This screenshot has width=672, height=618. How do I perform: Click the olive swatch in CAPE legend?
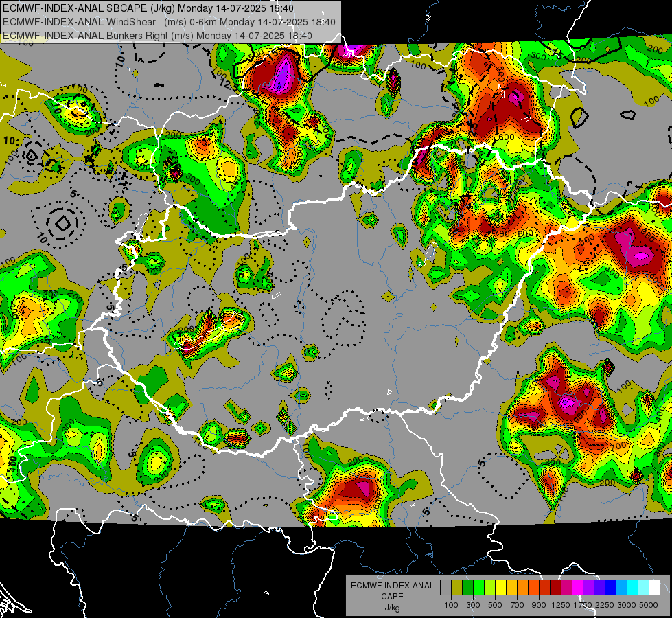[457, 588]
